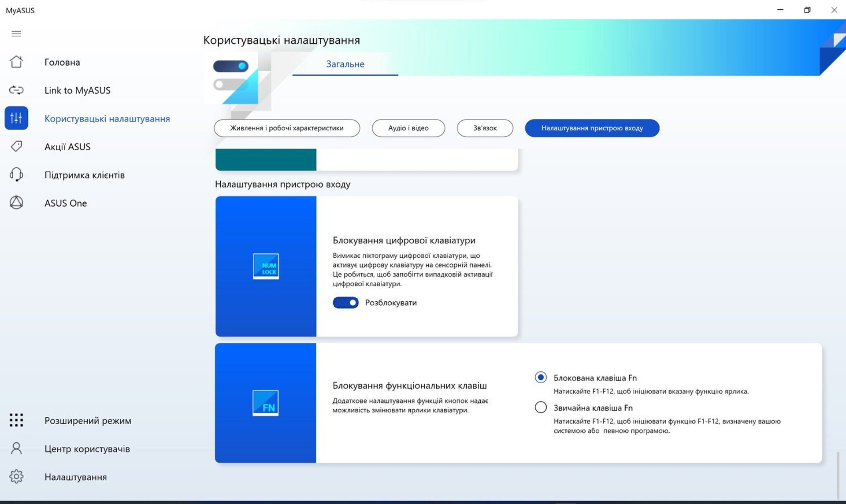Select the Загальне tab
This screenshot has width=846, height=504.
(x=345, y=64)
